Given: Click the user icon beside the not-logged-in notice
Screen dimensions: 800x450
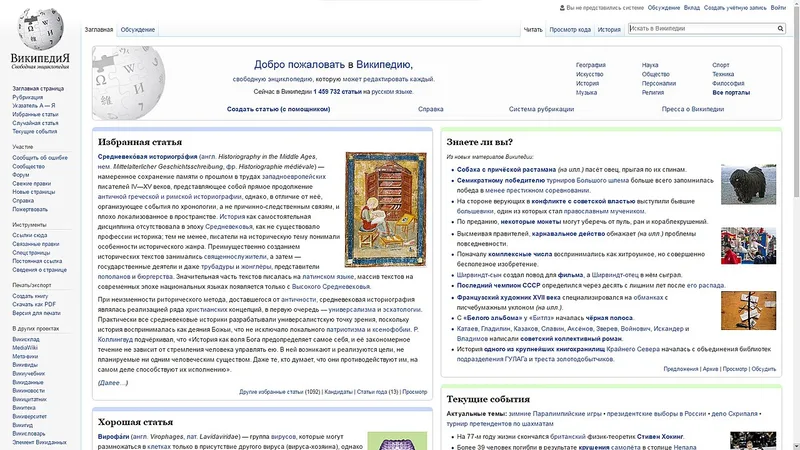Looking at the screenshot, I should pos(562,8).
